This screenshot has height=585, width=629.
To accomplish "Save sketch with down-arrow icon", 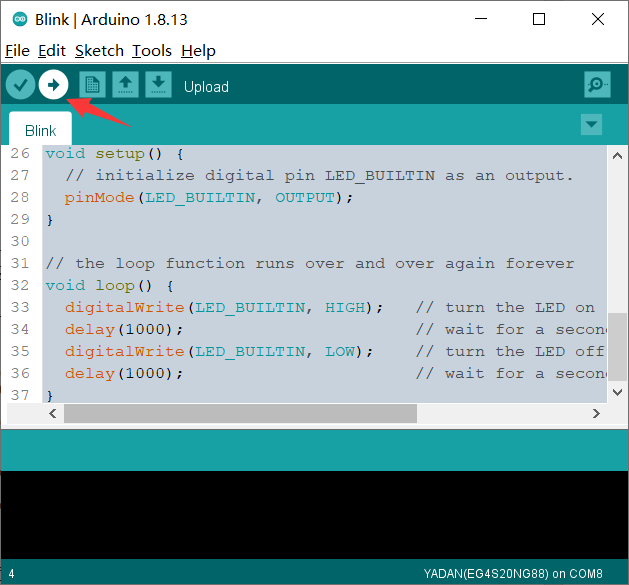I will 158,85.
